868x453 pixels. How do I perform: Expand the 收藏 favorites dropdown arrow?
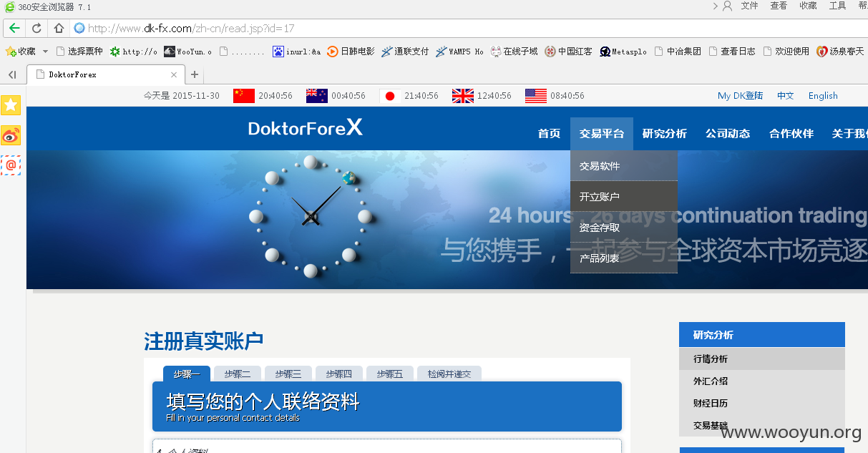click(46, 52)
